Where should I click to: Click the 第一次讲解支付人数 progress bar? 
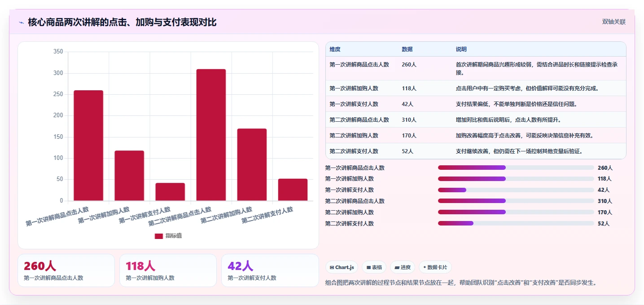[x=516, y=190]
